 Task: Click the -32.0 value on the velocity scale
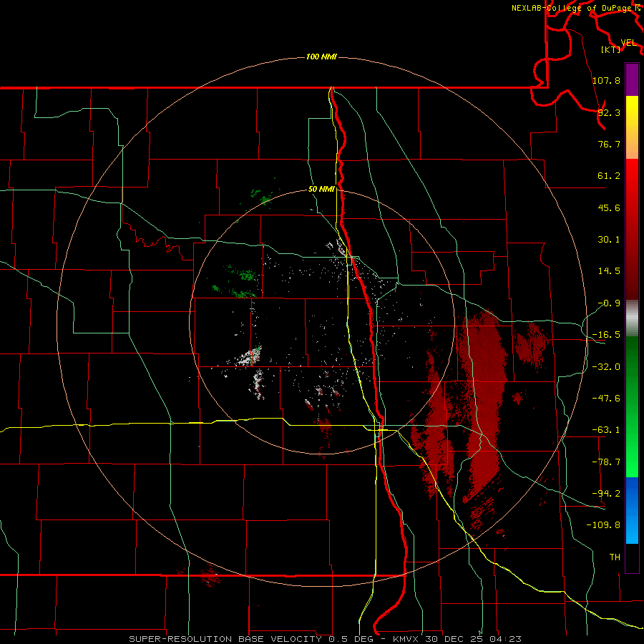[x=606, y=367]
